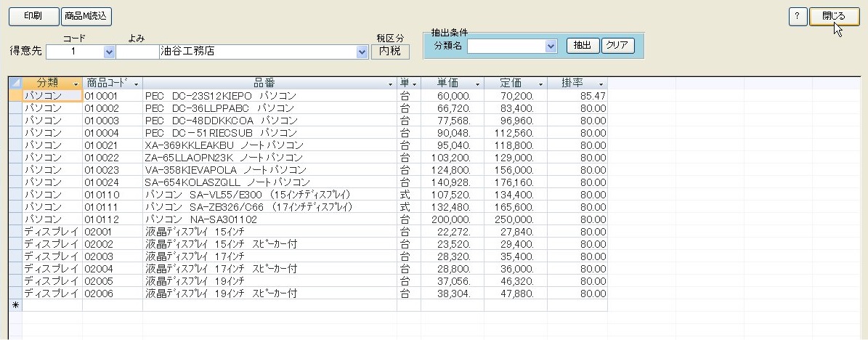Open the 分類名 filter dropdown
The image size is (868, 340).
click(x=551, y=46)
